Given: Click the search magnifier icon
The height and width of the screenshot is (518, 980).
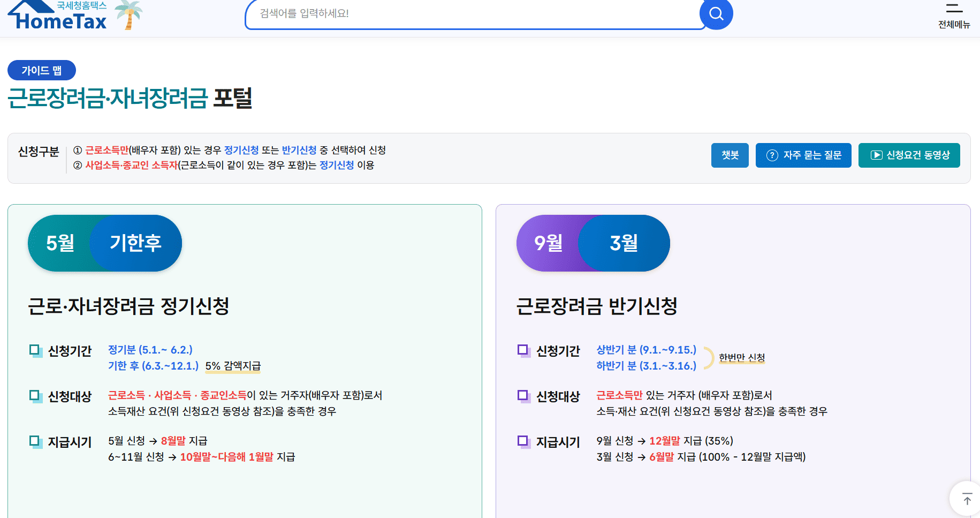Looking at the screenshot, I should tap(716, 14).
